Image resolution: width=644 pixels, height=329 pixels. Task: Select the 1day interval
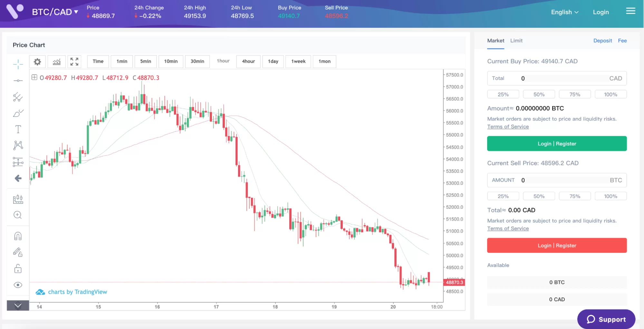click(273, 61)
